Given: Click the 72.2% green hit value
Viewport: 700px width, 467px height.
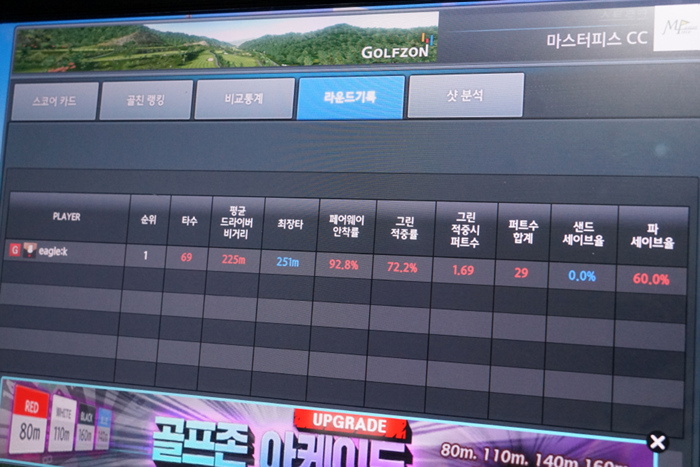Looking at the screenshot, I should (402, 267).
